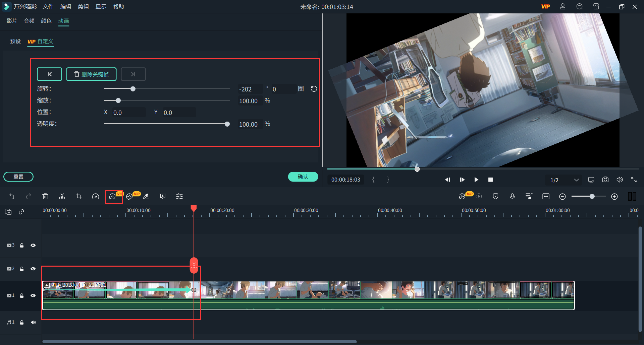This screenshot has width=644, height=345.
Task: Click the voiceover microphone icon
Action: (x=512, y=197)
